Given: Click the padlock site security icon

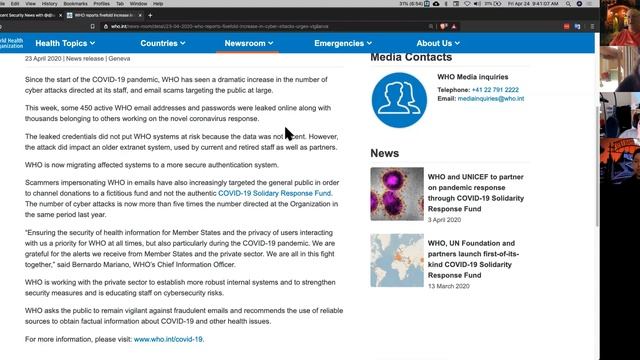Looking at the screenshot, I should 106,27.
